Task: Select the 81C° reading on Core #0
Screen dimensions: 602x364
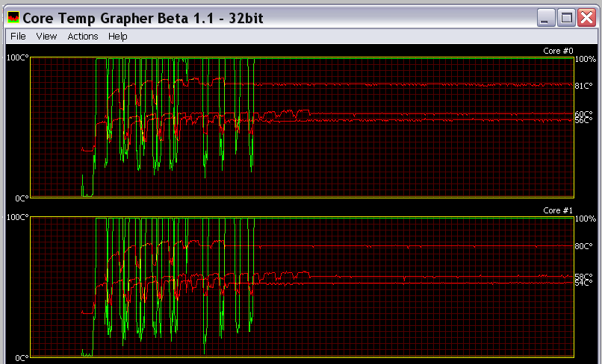Action: pyautogui.click(x=583, y=86)
